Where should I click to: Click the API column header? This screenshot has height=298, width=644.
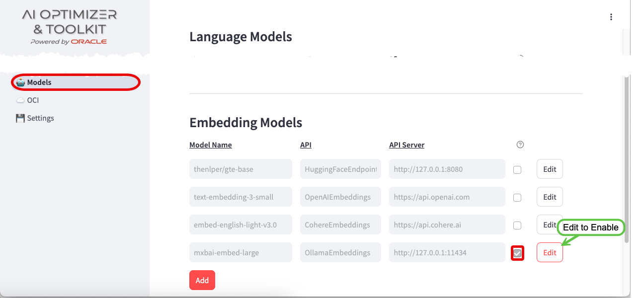click(306, 145)
